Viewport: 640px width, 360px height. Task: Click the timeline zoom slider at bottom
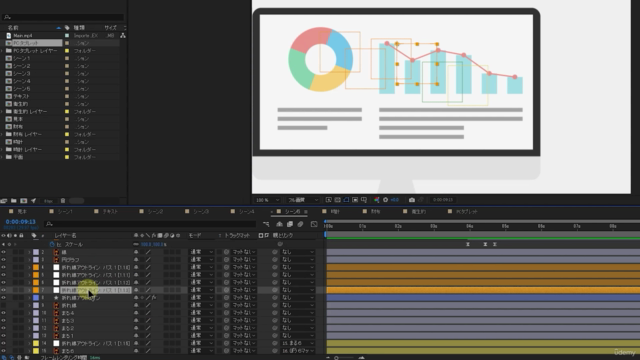(x=345, y=358)
